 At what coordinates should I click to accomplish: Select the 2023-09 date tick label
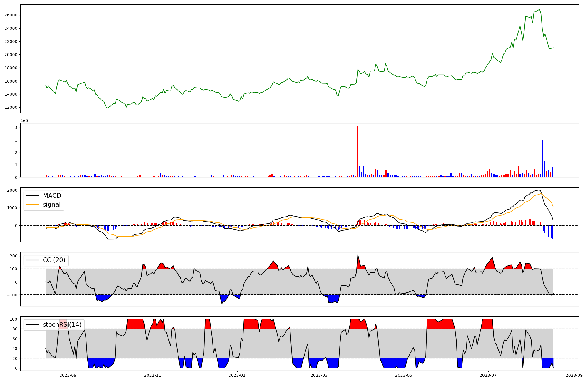coord(574,375)
